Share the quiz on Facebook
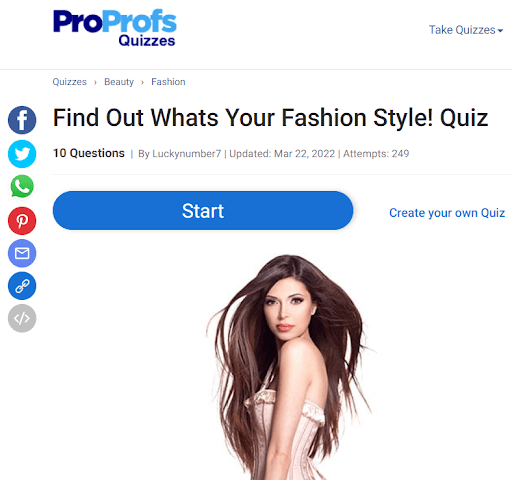The height and width of the screenshot is (480, 512). click(22, 120)
